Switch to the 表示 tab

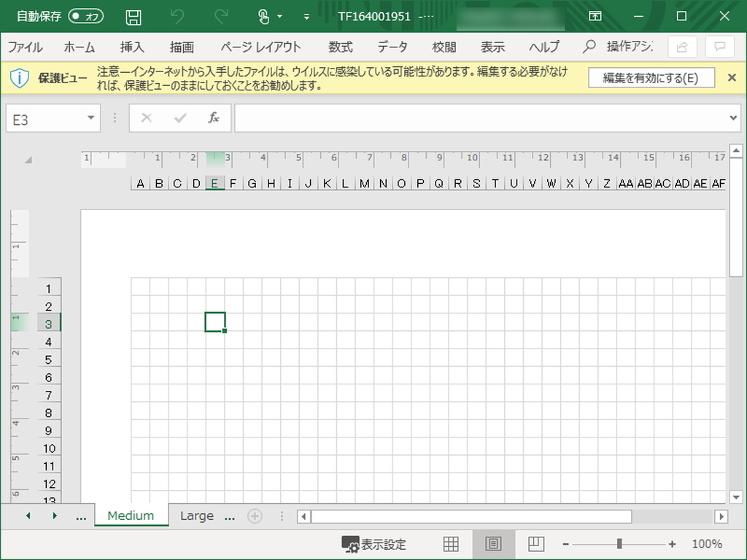(x=492, y=47)
